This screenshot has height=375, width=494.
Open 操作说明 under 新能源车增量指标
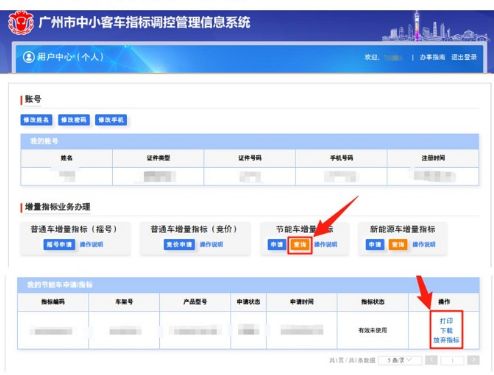point(424,244)
